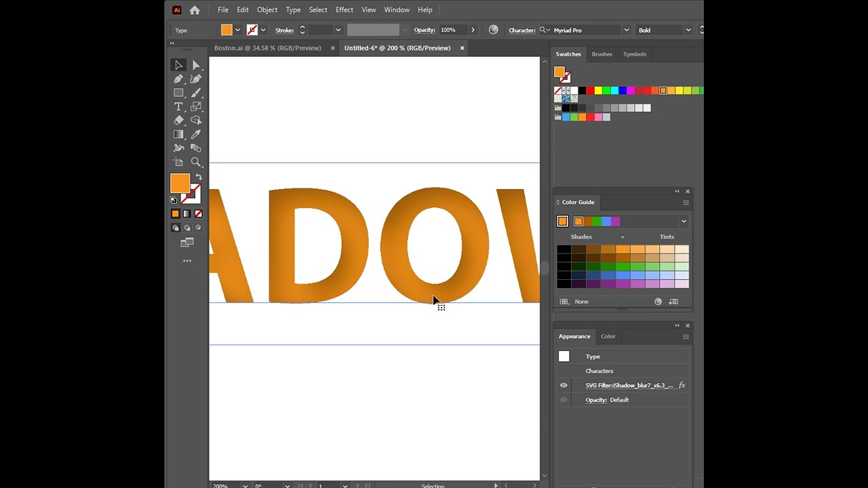Pick the Warp tool
Screen dimensions: 868x488
click(178, 148)
